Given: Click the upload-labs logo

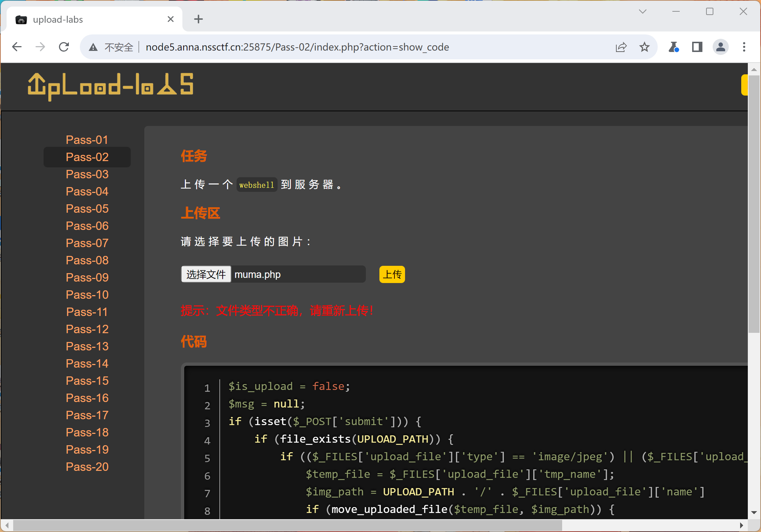Looking at the screenshot, I should click(111, 86).
